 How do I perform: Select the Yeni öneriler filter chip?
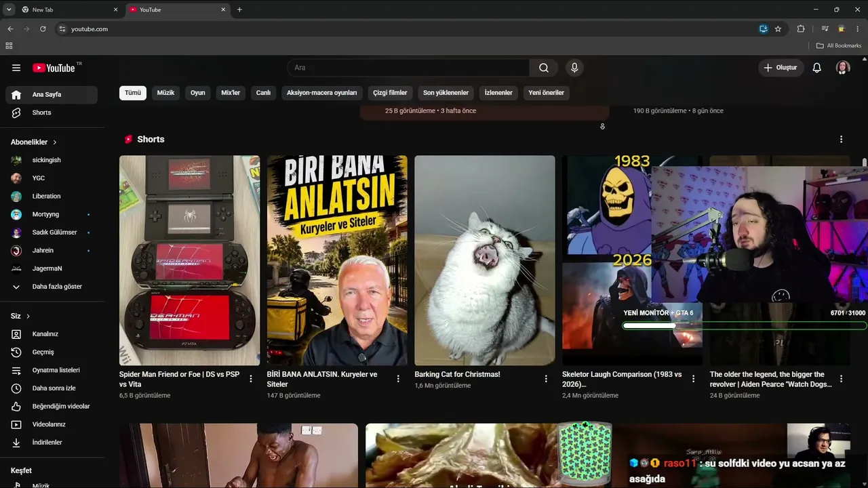pos(546,93)
